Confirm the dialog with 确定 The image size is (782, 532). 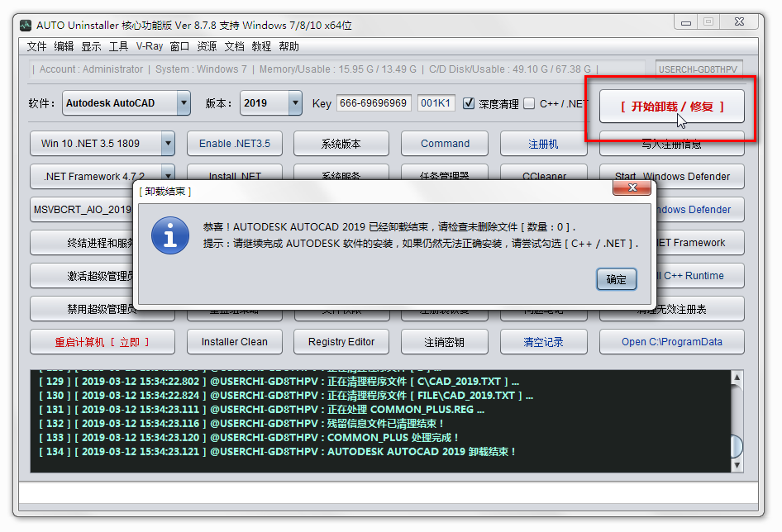tap(617, 279)
